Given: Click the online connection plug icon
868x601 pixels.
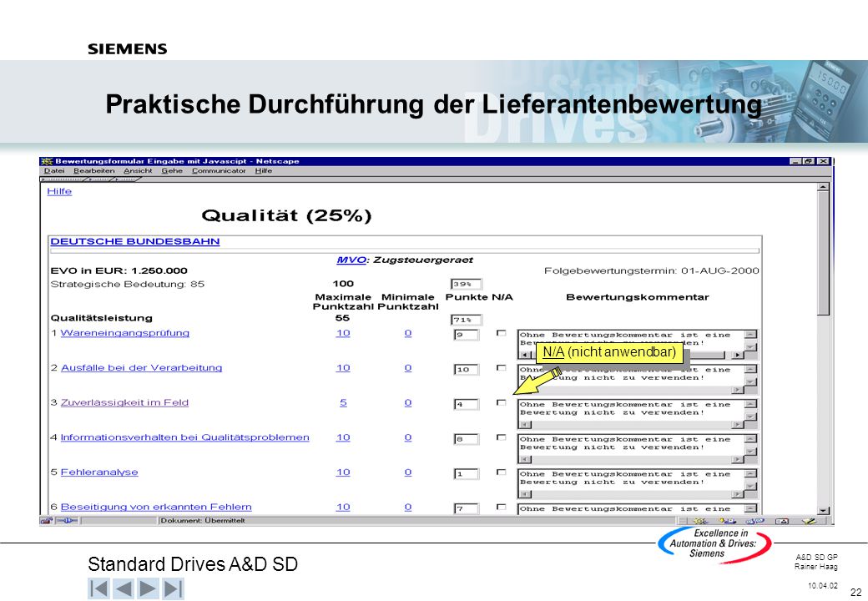Looking at the screenshot, I should click(68, 521).
